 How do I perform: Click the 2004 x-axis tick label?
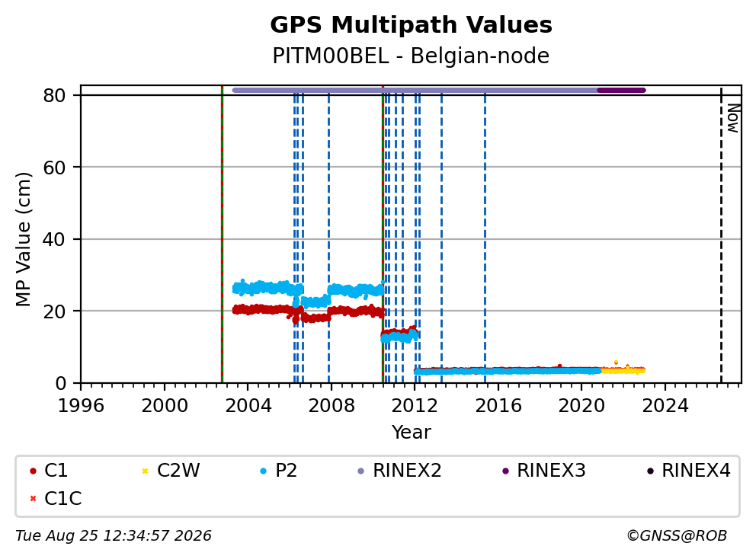pos(248,406)
